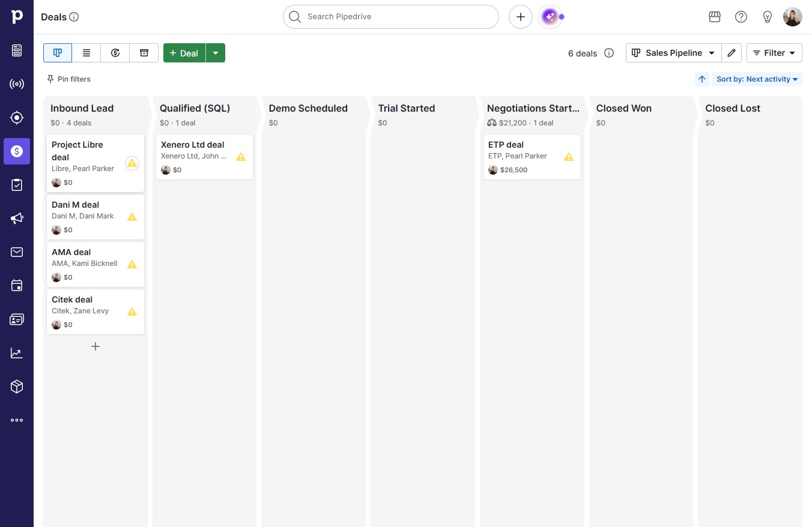Open the Leads inbox sidebar icon
Image resolution: width=812 pixels, height=527 pixels.
tap(17, 50)
